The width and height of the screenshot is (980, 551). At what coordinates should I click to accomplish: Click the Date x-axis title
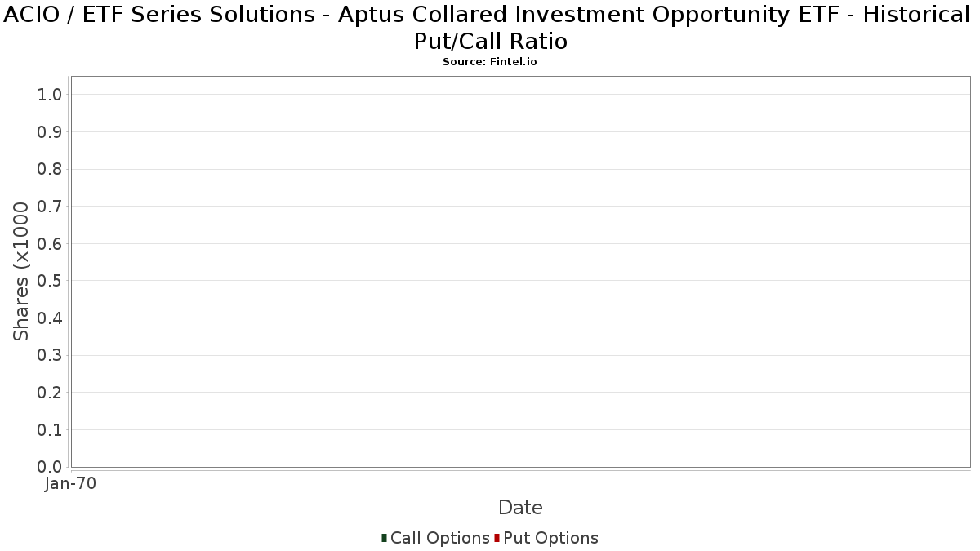(520, 508)
